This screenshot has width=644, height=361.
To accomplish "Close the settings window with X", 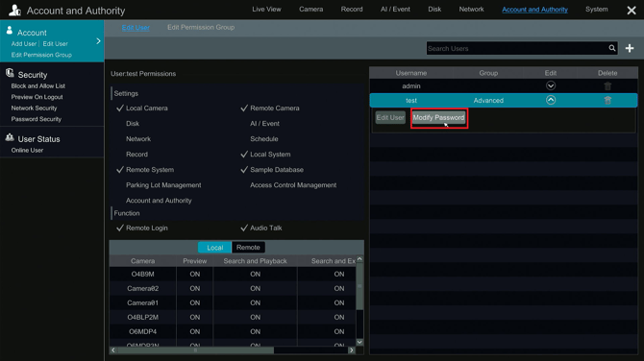I will pos(632,11).
